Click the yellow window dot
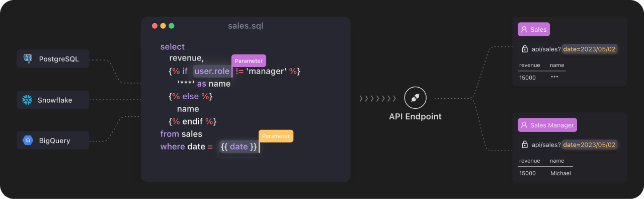Image resolution: width=644 pixels, height=199 pixels. 163,26
